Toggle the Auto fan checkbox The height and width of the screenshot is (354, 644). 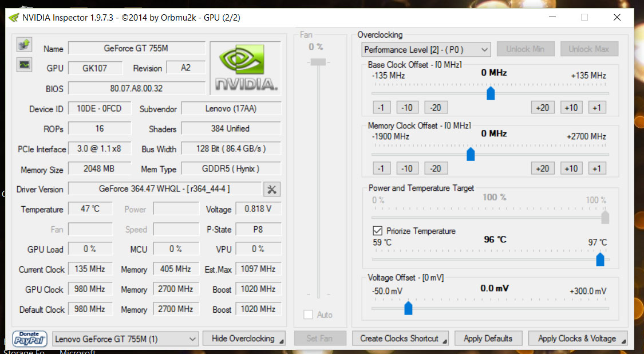(x=308, y=314)
